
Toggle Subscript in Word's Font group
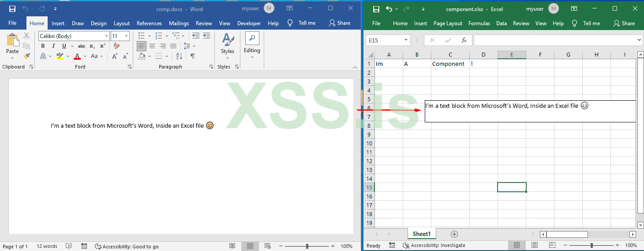pos(92,46)
